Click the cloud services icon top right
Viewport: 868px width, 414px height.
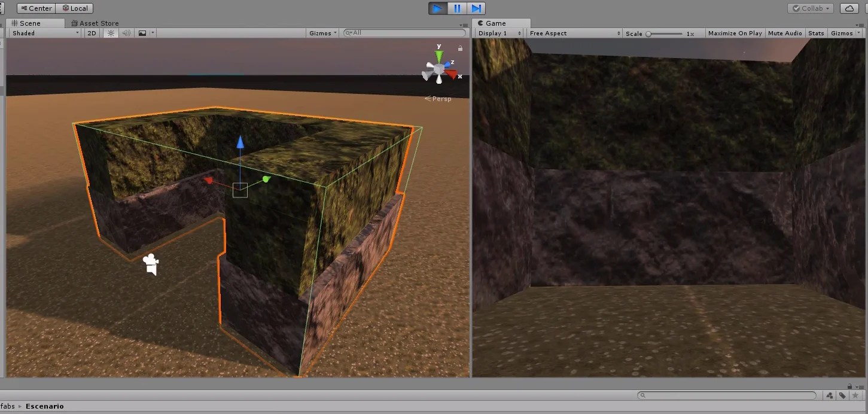pos(849,8)
